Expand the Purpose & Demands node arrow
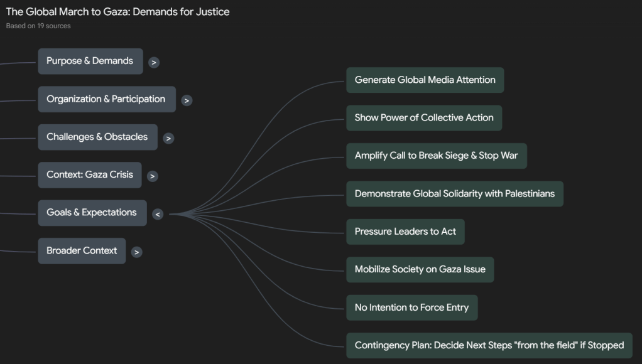Viewport: 642px width, 364px height. [154, 62]
